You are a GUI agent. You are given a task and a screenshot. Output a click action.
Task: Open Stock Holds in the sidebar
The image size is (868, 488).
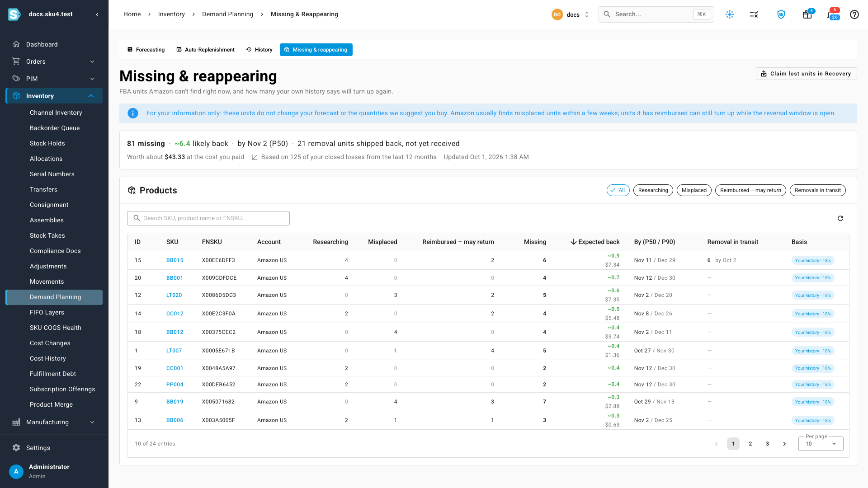47,143
